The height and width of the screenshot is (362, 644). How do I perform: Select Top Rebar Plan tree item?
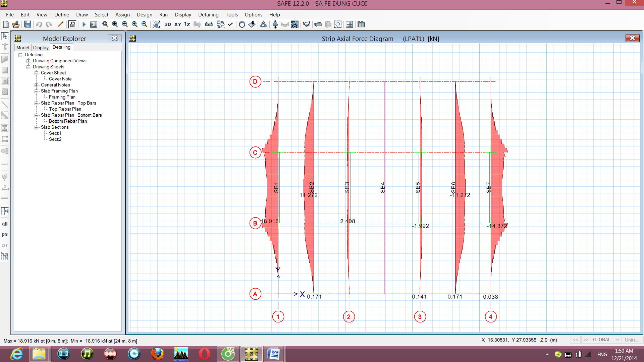click(x=65, y=109)
